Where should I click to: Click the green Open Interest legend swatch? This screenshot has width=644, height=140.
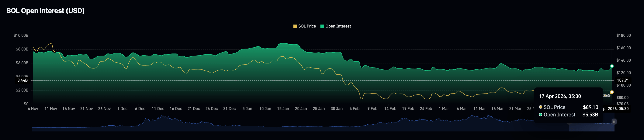point(322,26)
